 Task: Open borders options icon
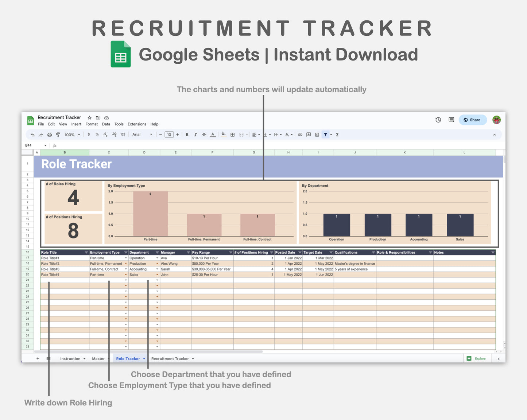point(232,135)
